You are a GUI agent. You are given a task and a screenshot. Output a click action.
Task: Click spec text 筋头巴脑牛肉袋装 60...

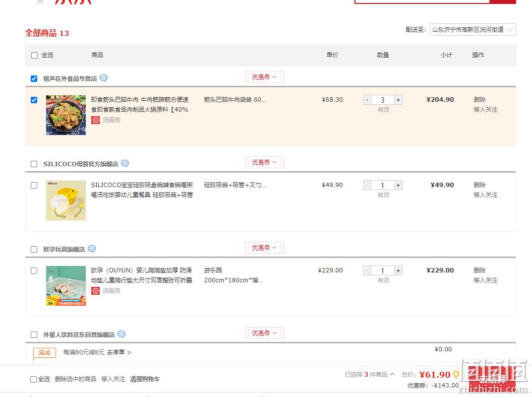pyautogui.click(x=235, y=99)
